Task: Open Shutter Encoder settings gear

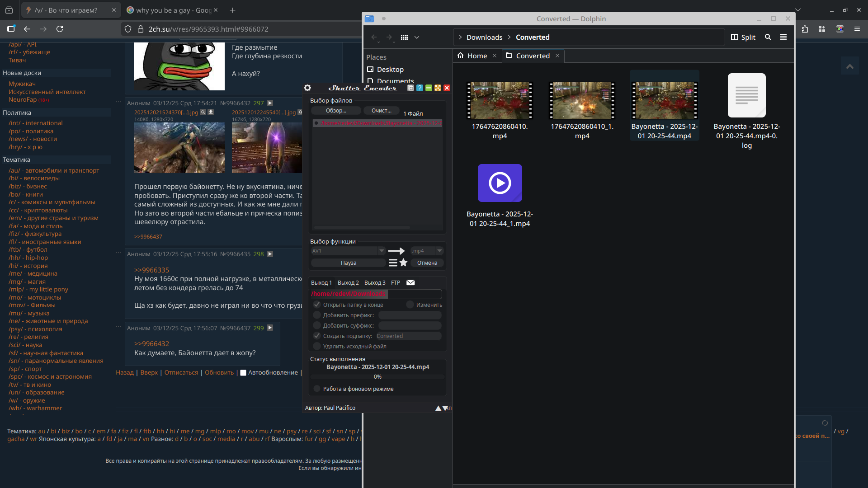Action: click(307, 88)
